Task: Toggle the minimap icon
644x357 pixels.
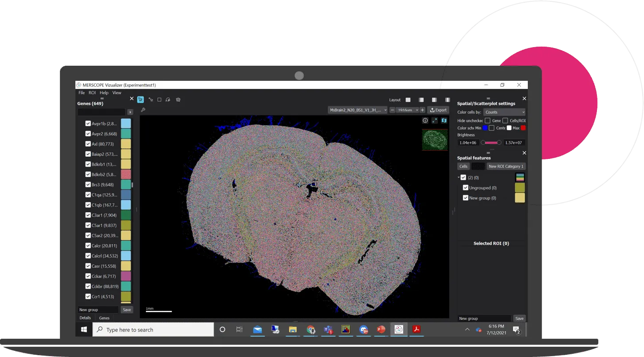Action: [444, 120]
